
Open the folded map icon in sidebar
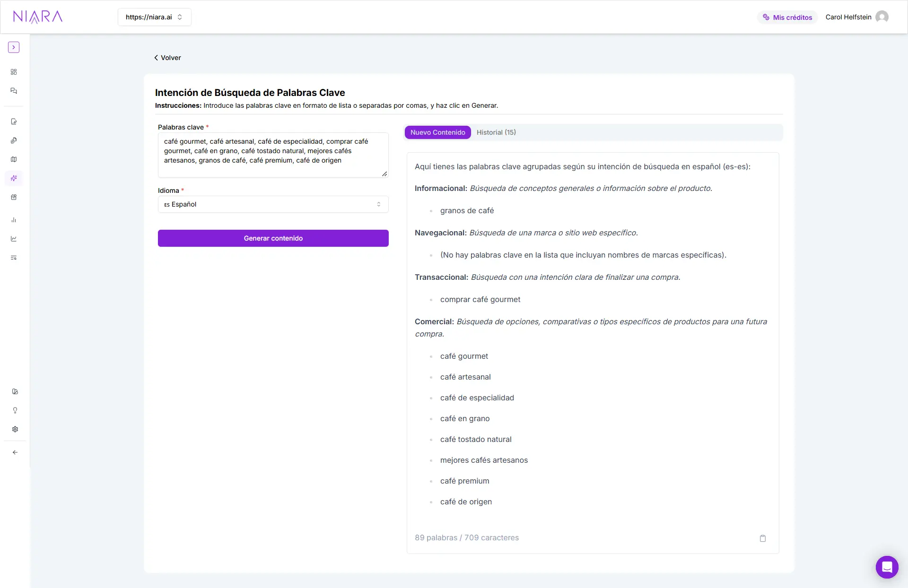point(14,159)
